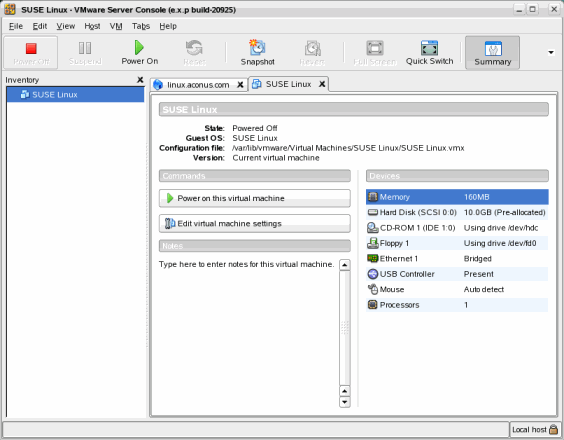The width and height of the screenshot is (564, 440).
Task: Switch to the SUSE Linux tab
Action: pos(288,84)
